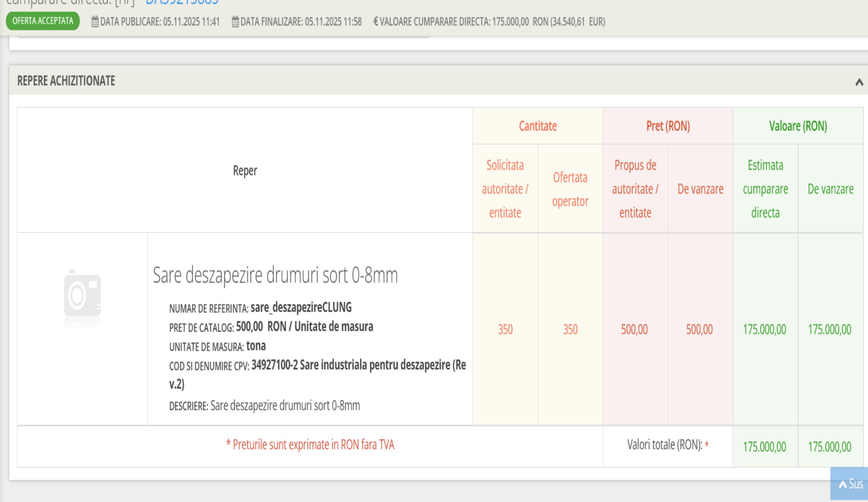Image resolution: width=868 pixels, height=502 pixels.
Task: Select the Ofertata operator quantity value 350
Action: [570, 329]
